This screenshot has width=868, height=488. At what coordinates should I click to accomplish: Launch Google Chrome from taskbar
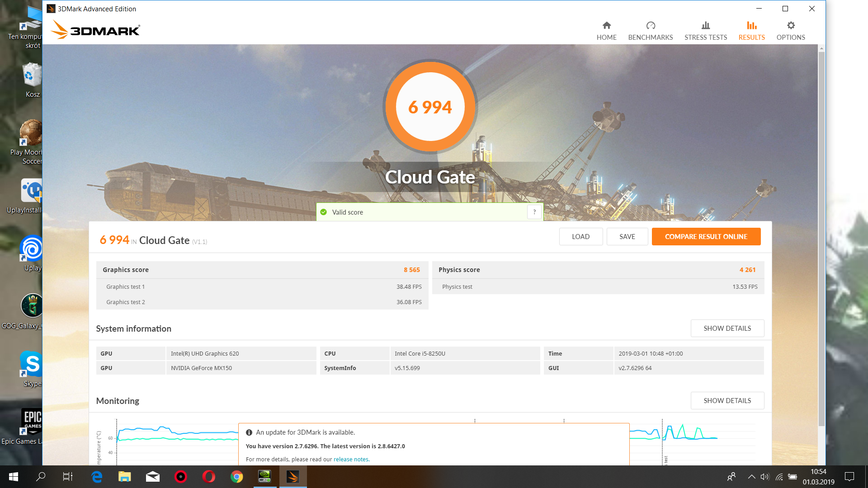[237, 477]
